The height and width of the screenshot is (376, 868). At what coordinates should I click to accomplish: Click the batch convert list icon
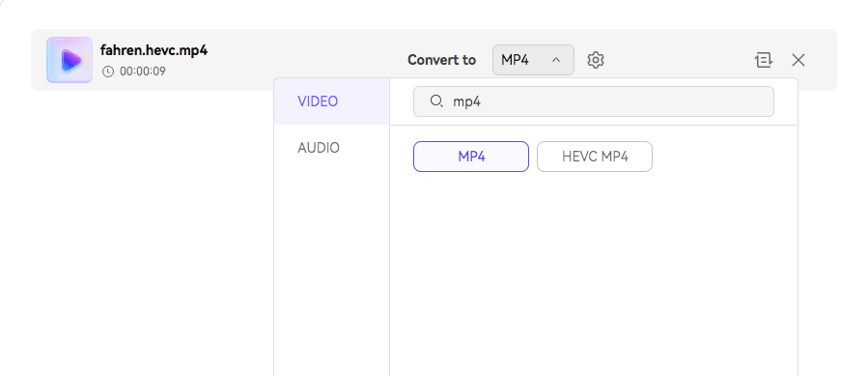(764, 60)
